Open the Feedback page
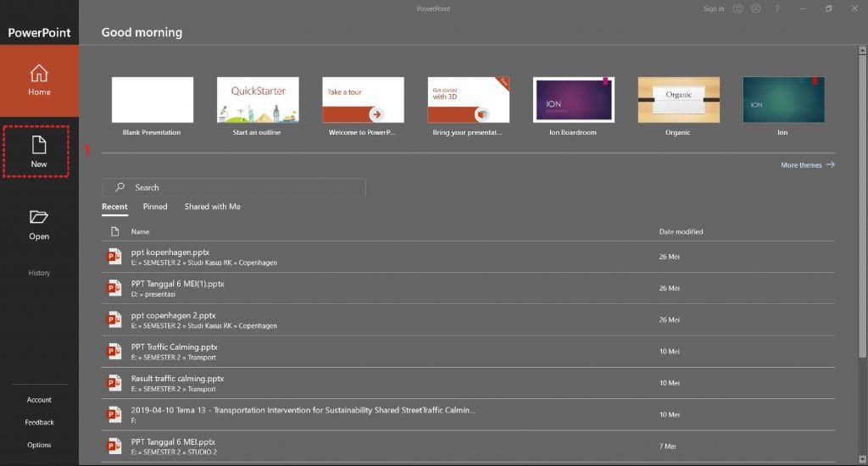Screen dimensions: 868x466 (39, 422)
